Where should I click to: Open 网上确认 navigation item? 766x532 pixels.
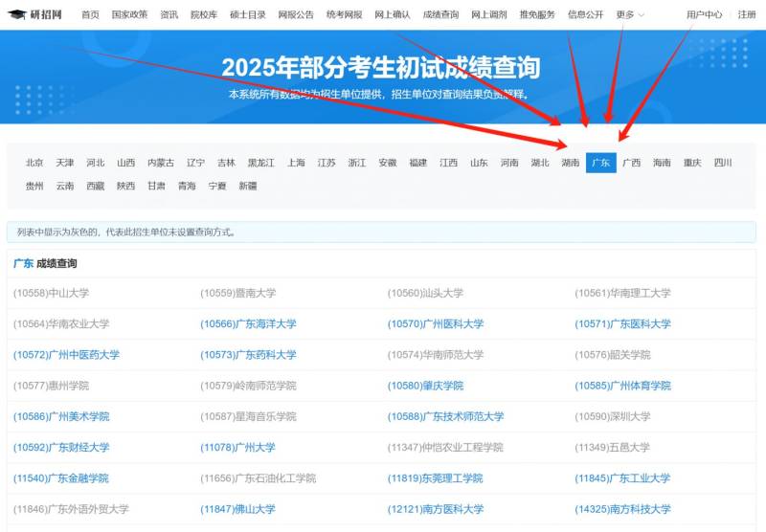393,14
